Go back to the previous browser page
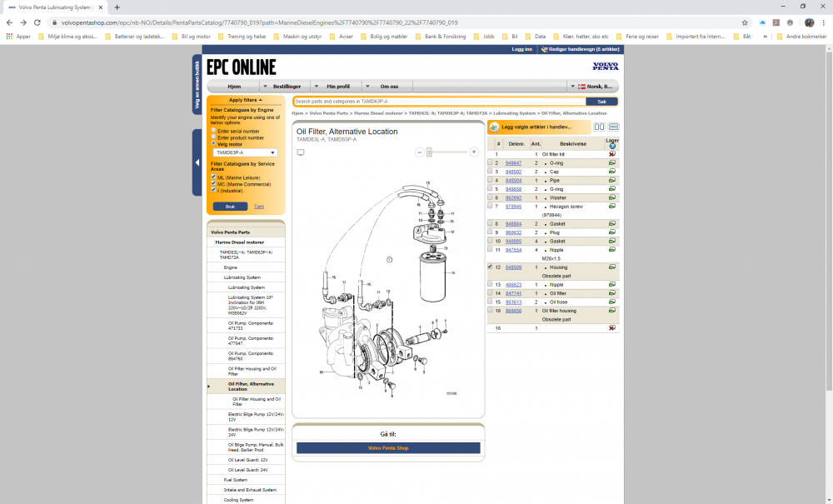Image resolution: width=833 pixels, height=504 pixels. pos(9,22)
